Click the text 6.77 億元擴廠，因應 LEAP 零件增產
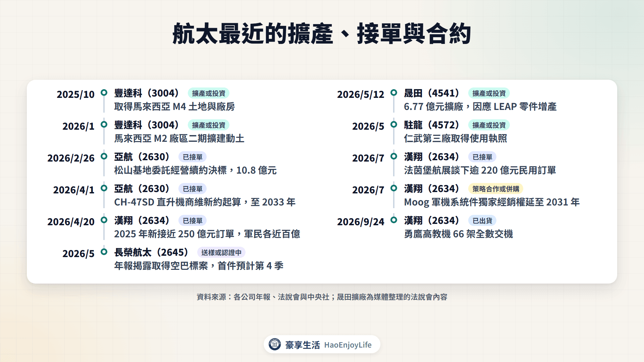The height and width of the screenshot is (362, 644). coord(480,107)
